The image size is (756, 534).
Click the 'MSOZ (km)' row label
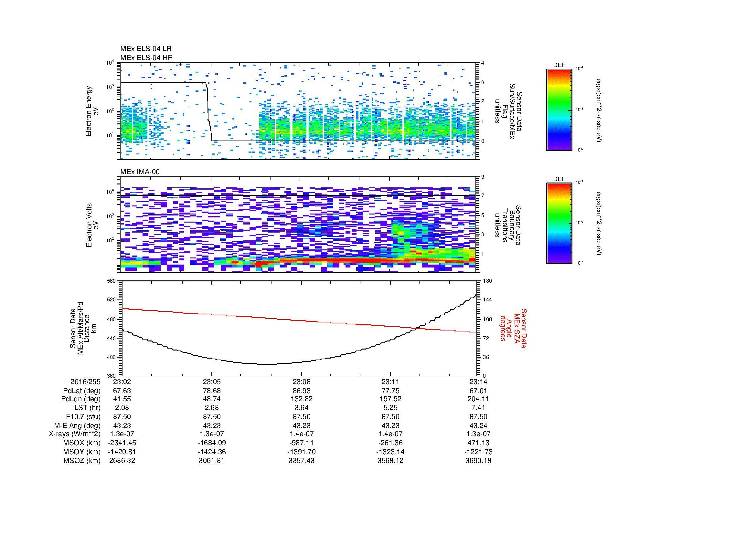coord(82,461)
